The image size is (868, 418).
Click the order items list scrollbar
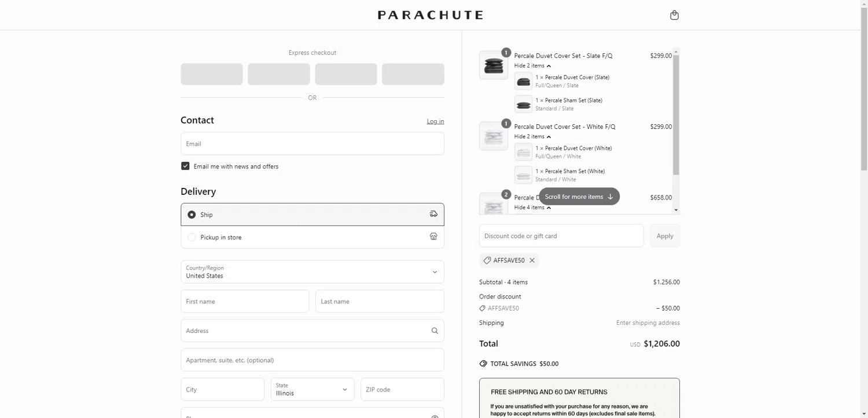coord(676,116)
